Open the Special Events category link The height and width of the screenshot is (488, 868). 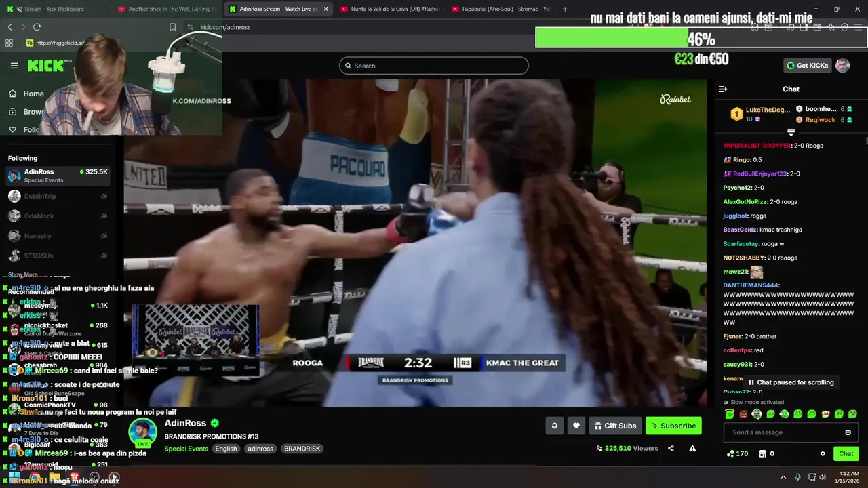[x=186, y=449]
